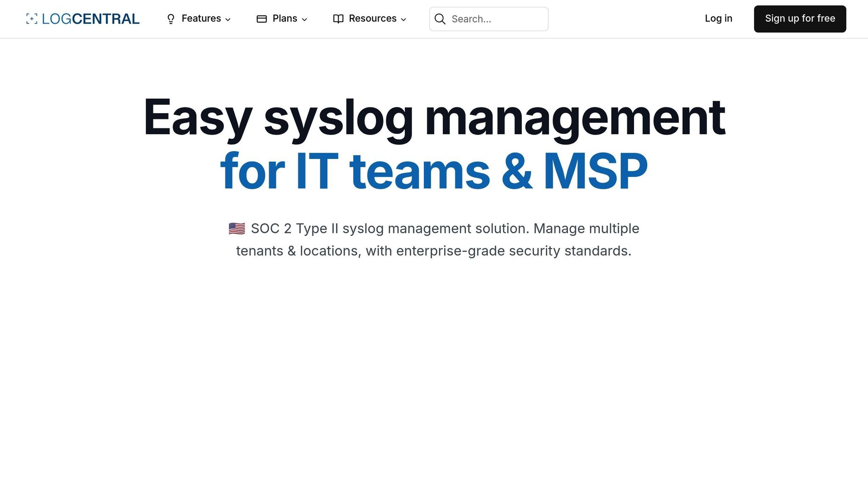Open the Plans menu
868x488 pixels.
(x=285, y=19)
